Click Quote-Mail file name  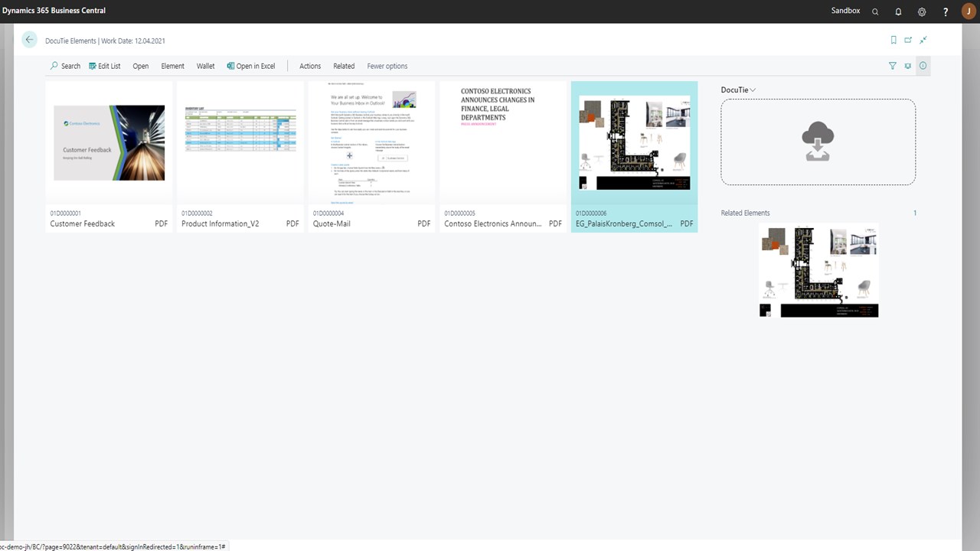click(332, 223)
